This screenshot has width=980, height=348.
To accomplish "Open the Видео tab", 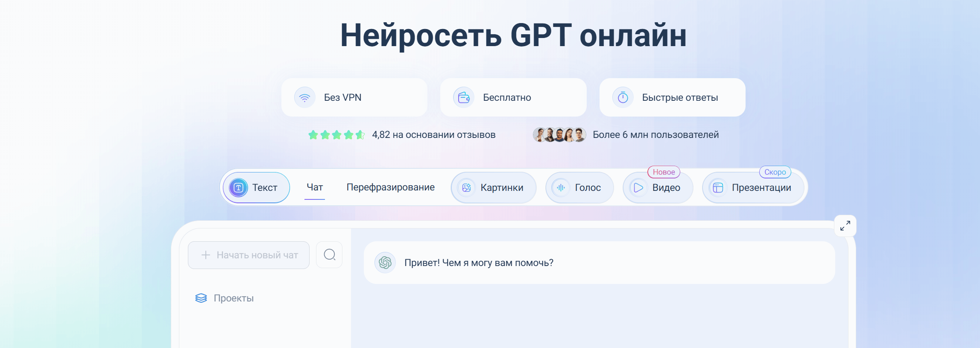I will click(x=658, y=187).
